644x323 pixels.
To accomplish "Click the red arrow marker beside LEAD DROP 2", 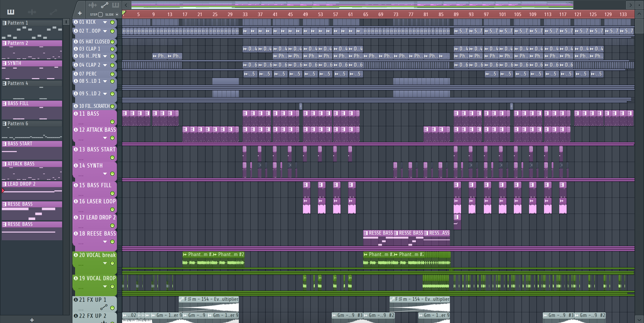I will pos(3,191).
